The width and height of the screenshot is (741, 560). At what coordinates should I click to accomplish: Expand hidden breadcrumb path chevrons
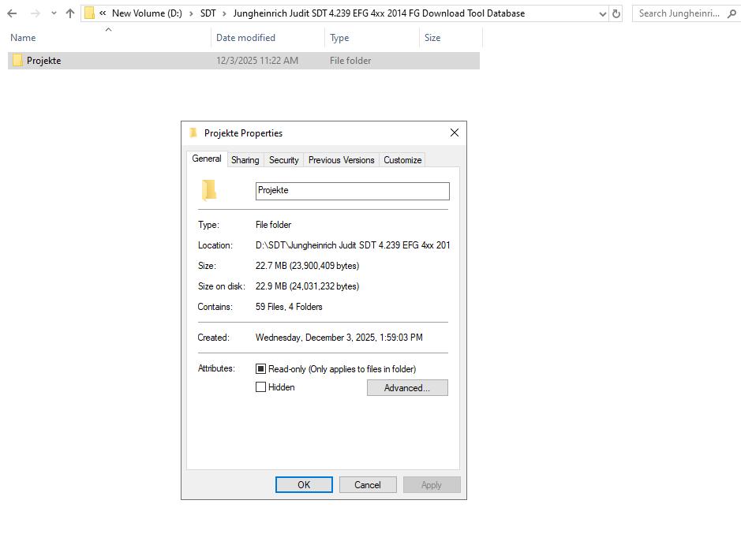[x=103, y=13]
